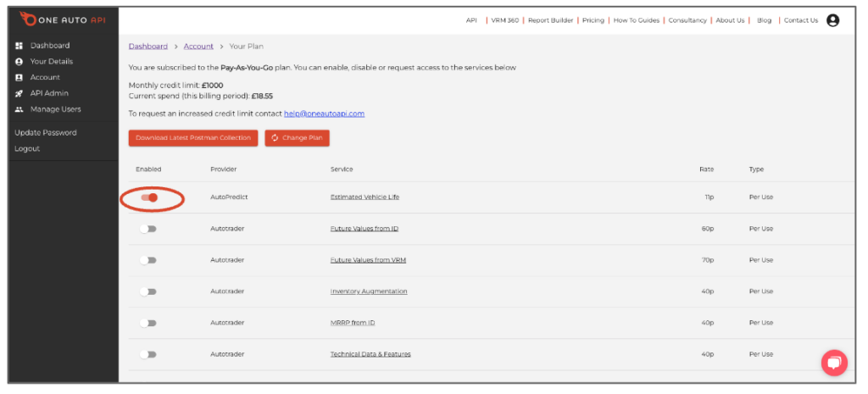Image resolution: width=868 pixels, height=394 pixels.
Task: Click the API Admin rocket icon
Action: tap(19, 93)
